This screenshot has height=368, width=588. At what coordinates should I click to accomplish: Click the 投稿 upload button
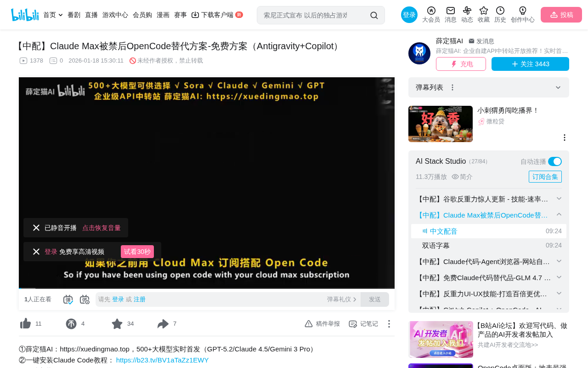[x=561, y=15]
